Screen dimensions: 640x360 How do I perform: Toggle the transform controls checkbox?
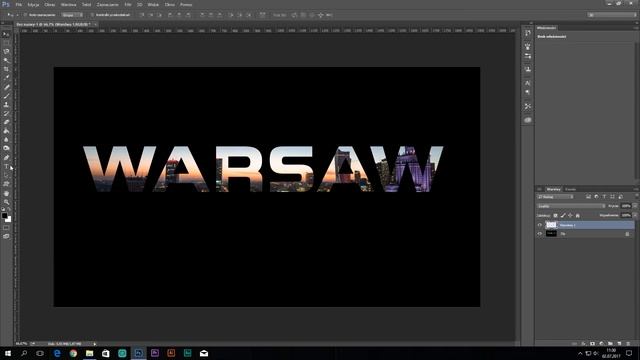[x=92, y=15]
